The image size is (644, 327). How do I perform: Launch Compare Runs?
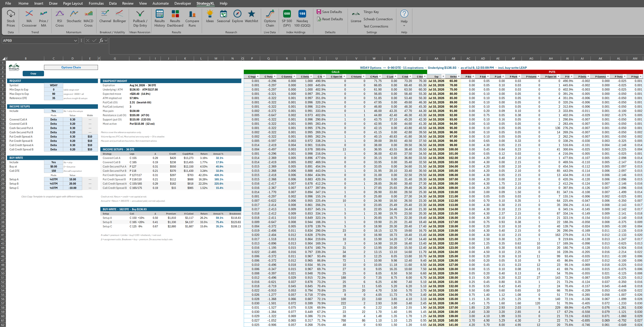192,18
